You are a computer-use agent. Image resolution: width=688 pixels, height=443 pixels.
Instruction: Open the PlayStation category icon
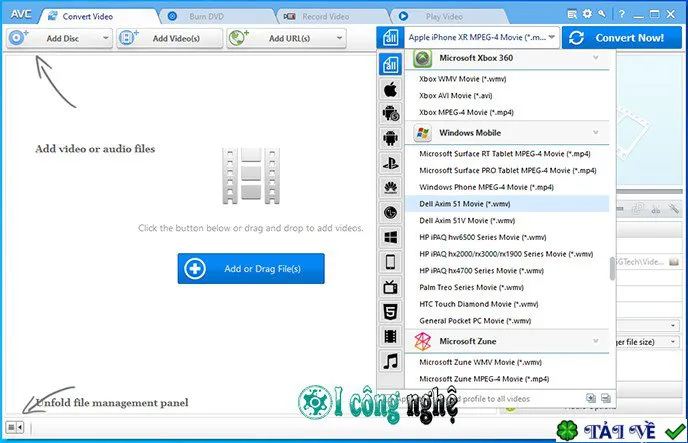(390, 163)
